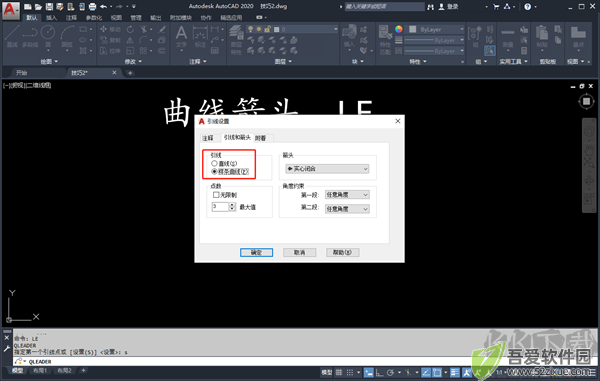Expand the Annotation (注释) panel
The image size is (600, 381).
tap(198, 62)
